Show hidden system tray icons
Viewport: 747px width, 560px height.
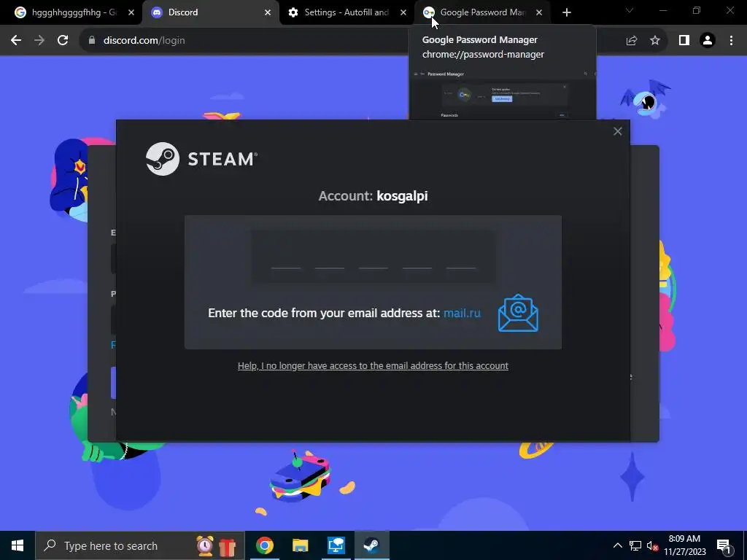pyautogui.click(x=617, y=545)
